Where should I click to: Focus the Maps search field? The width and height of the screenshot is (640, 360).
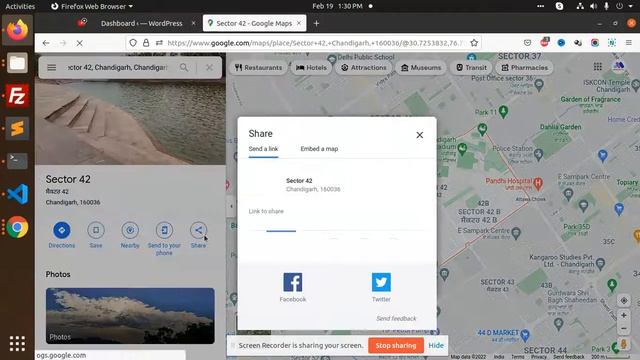[118, 67]
